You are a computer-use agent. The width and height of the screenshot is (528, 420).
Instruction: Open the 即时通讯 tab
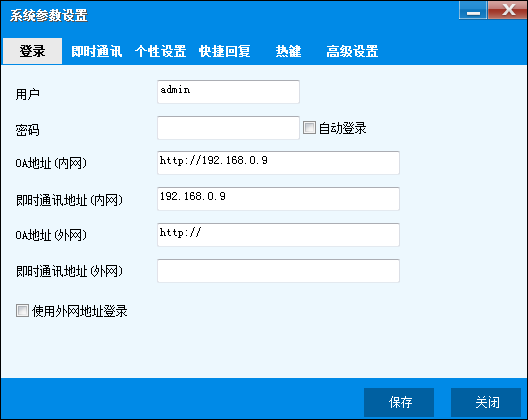coord(97,51)
